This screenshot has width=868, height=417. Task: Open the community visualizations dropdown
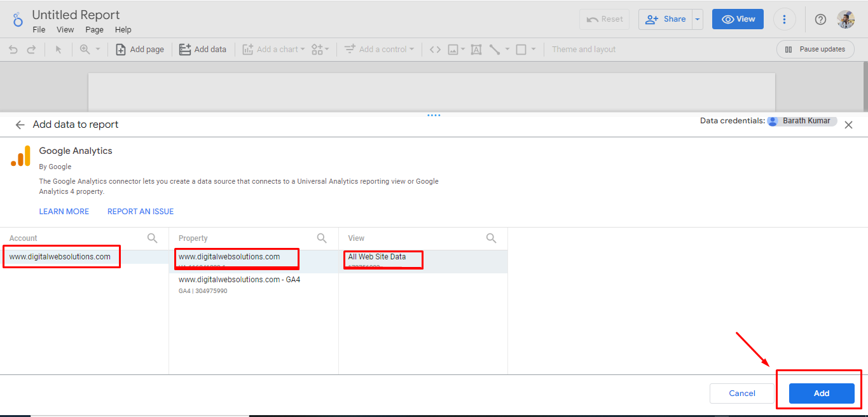click(320, 50)
